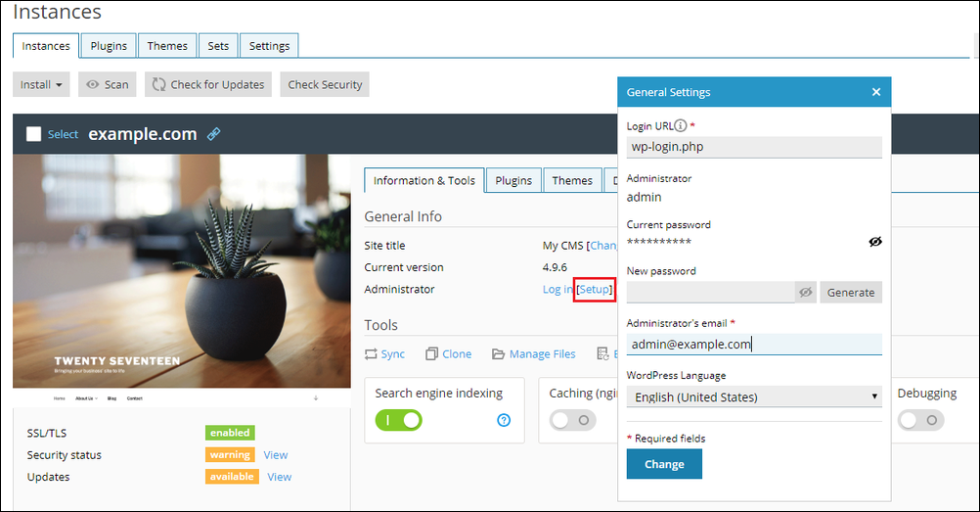Click the Clone tool icon
The width and height of the screenshot is (980, 512).
click(x=429, y=354)
